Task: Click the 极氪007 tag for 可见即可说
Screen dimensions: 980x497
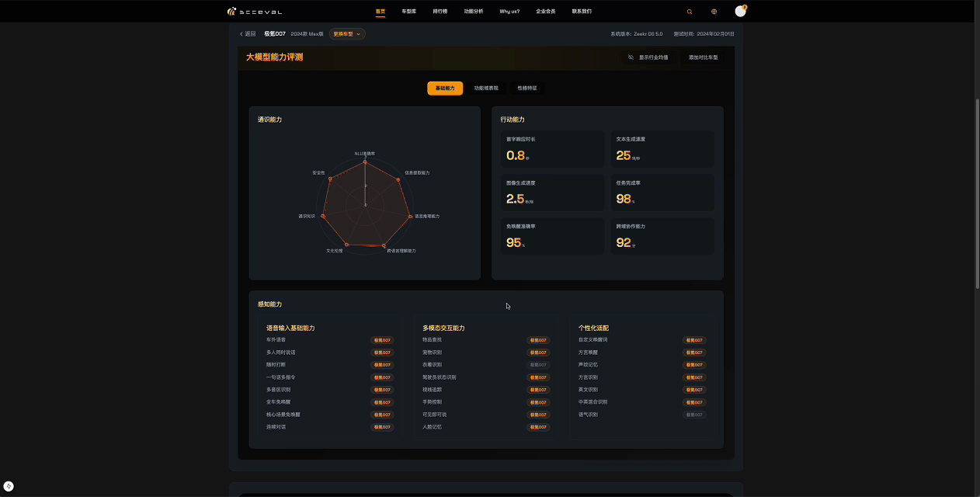Action: [538, 415]
